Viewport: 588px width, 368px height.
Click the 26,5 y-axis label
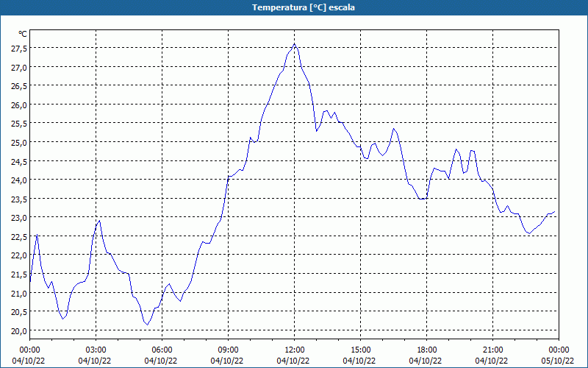[x=19, y=86]
